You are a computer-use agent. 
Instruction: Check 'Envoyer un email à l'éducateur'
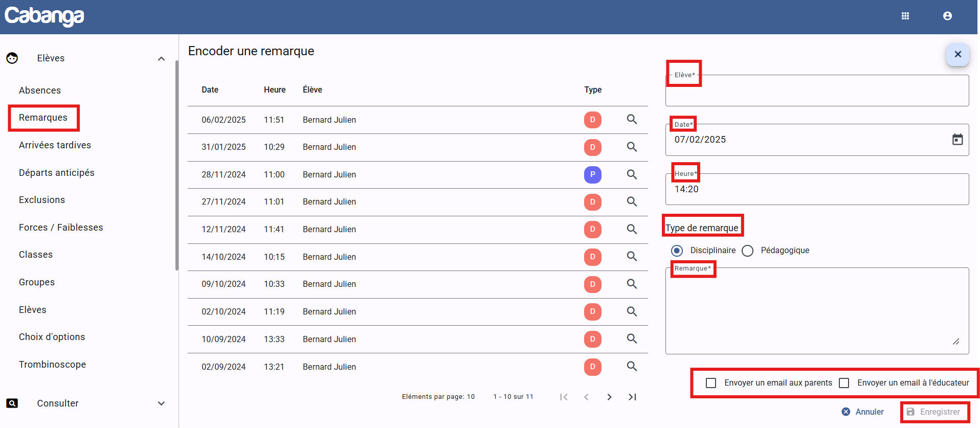pyautogui.click(x=844, y=383)
